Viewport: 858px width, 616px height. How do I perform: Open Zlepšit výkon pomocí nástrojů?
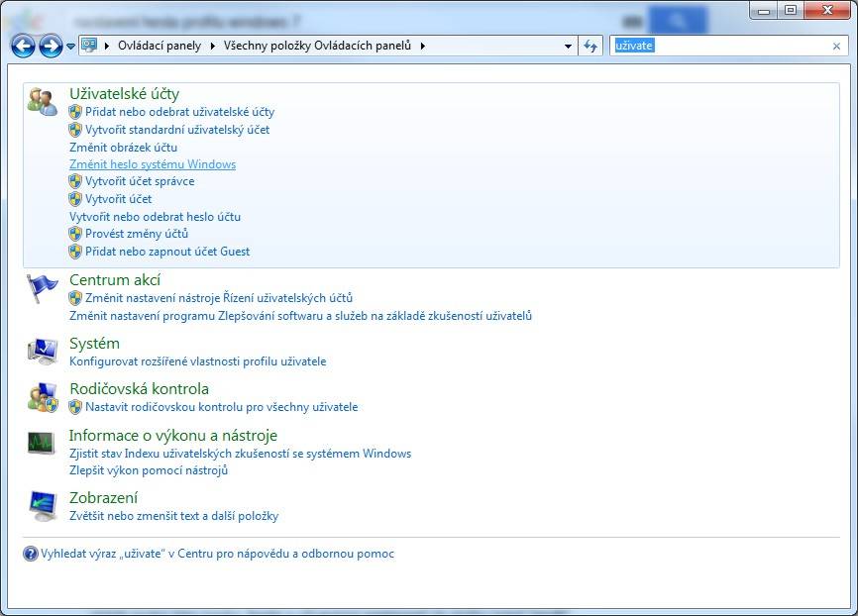[x=149, y=470]
